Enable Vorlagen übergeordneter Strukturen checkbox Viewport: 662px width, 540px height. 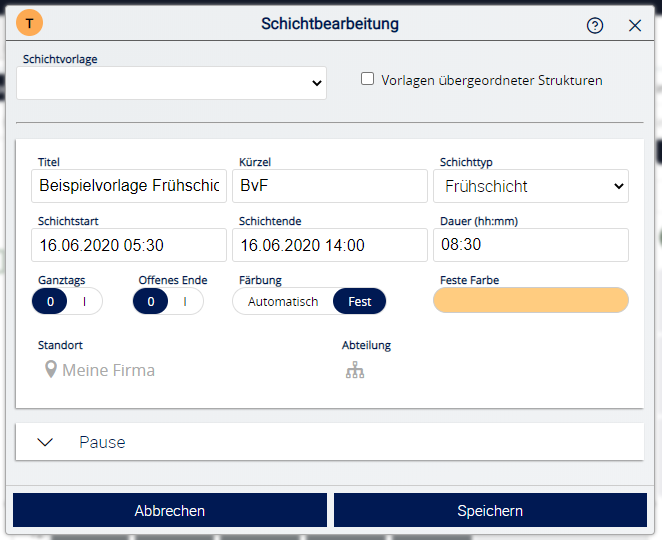click(x=367, y=79)
